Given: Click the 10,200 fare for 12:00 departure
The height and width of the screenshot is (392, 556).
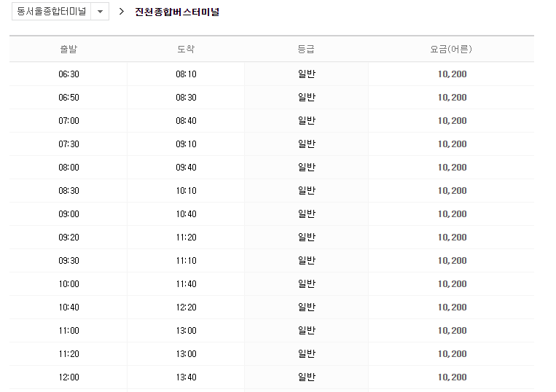Looking at the screenshot, I should coord(452,377).
